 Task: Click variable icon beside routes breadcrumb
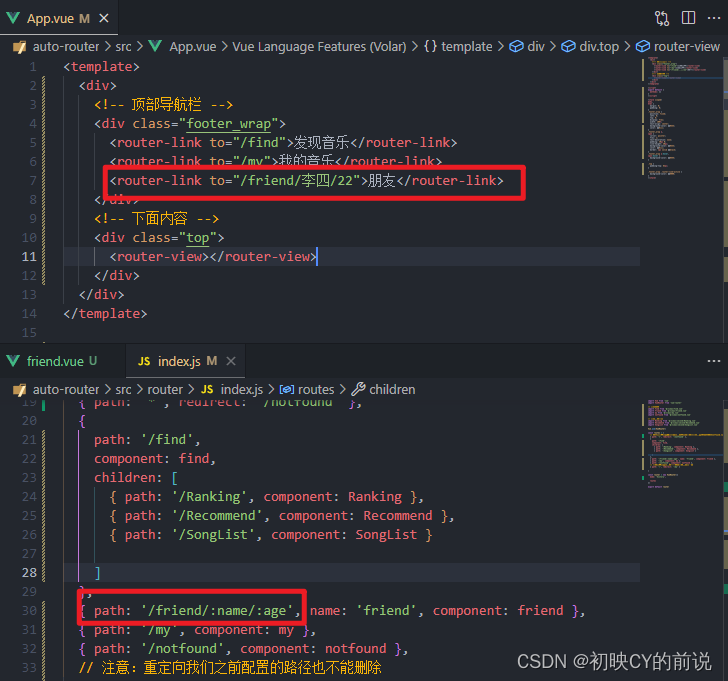pyautogui.click(x=286, y=389)
